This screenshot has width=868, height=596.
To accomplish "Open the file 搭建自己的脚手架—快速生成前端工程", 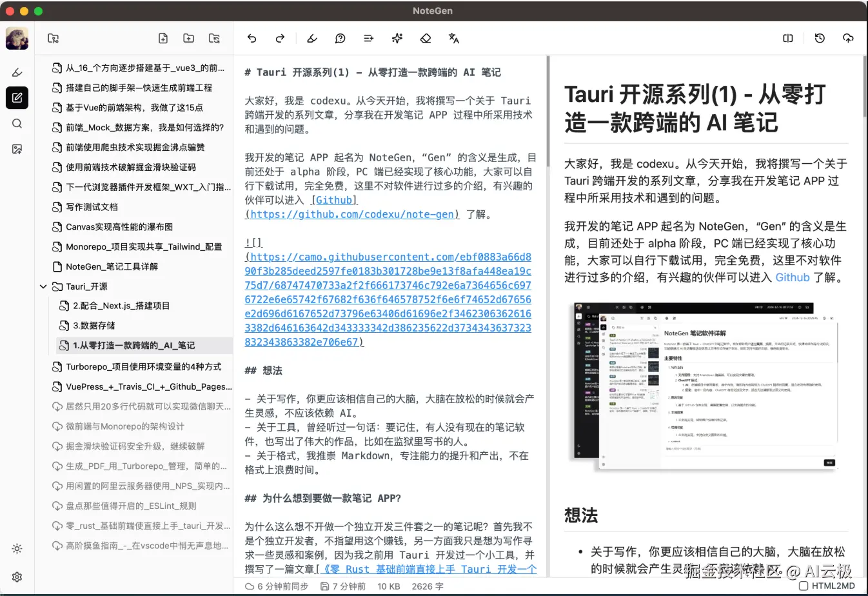I will tap(139, 88).
